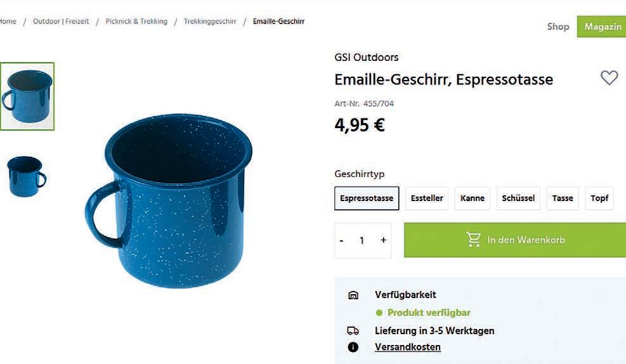Click the availability store icon
626x364 pixels.
click(x=353, y=295)
